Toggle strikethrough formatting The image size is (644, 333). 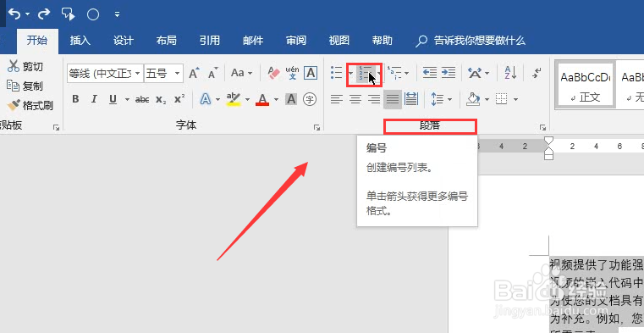coord(142,99)
